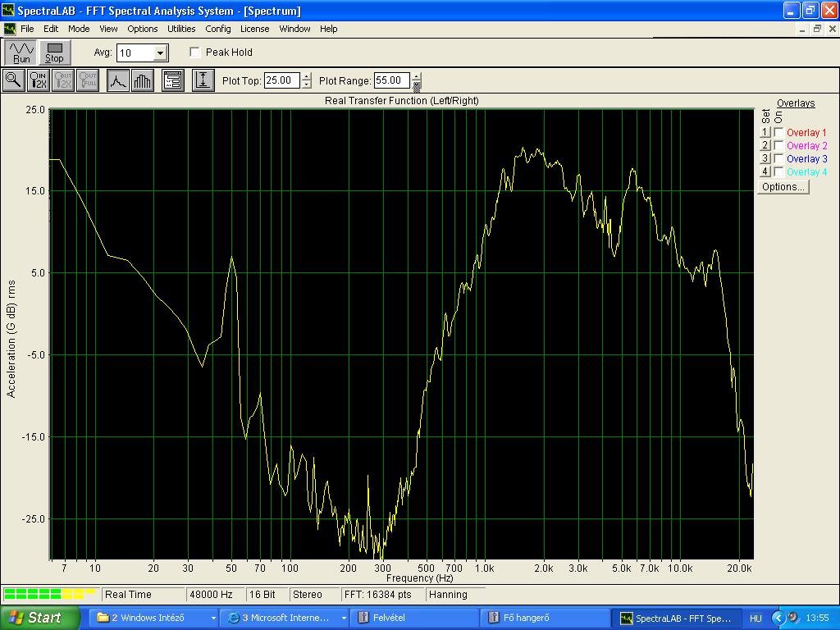
Task: Click the Plot Top value field
Action: point(282,80)
